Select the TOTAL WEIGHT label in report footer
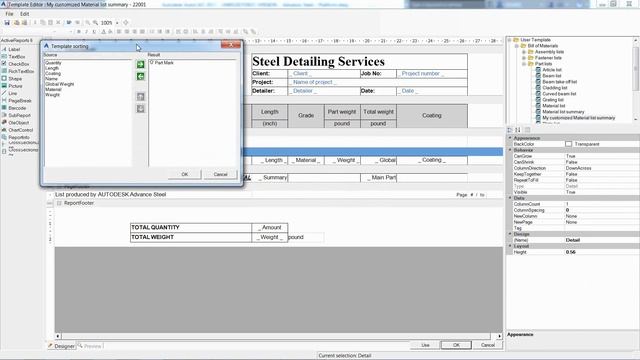This screenshot has height=360, width=640. click(x=191, y=237)
